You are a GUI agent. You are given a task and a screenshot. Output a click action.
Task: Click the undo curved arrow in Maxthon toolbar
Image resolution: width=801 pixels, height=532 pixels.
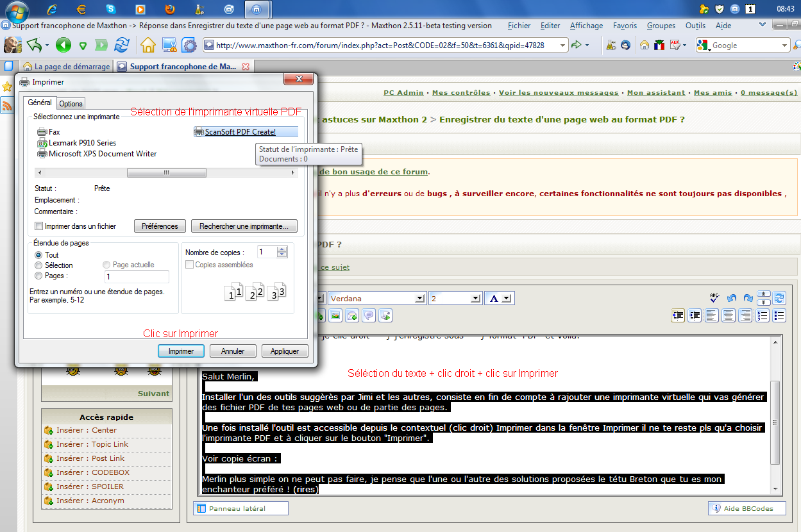tap(34, 45)
